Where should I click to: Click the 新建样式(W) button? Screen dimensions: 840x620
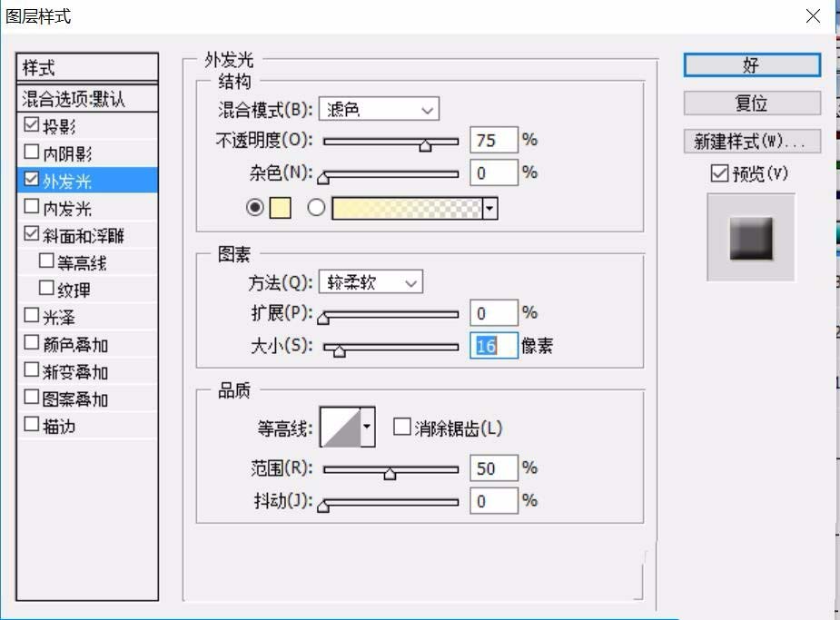coord(752,141)
